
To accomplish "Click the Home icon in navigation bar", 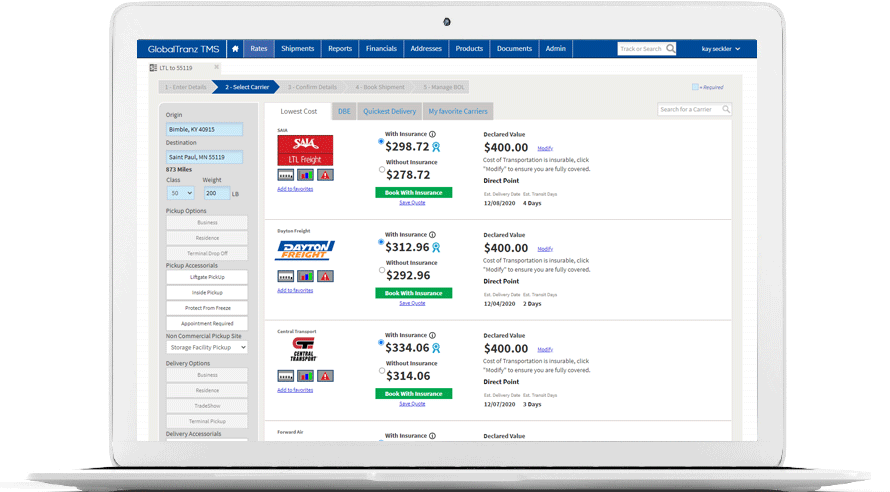I will coord(235,49).
